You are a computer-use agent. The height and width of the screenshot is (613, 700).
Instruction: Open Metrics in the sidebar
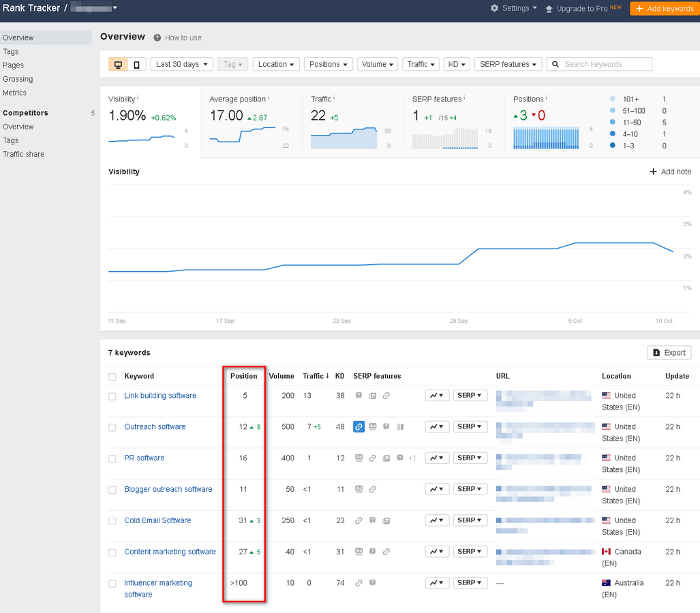coord(14,93)
